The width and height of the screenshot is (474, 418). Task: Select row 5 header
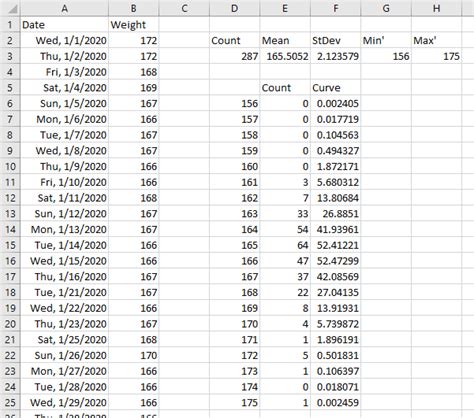coord(10,87)
